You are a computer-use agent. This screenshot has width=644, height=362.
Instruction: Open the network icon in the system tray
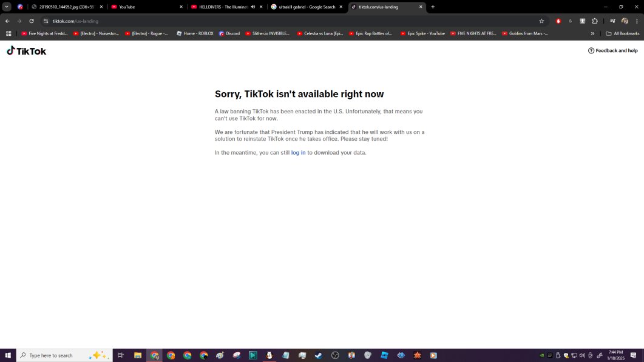574,355
